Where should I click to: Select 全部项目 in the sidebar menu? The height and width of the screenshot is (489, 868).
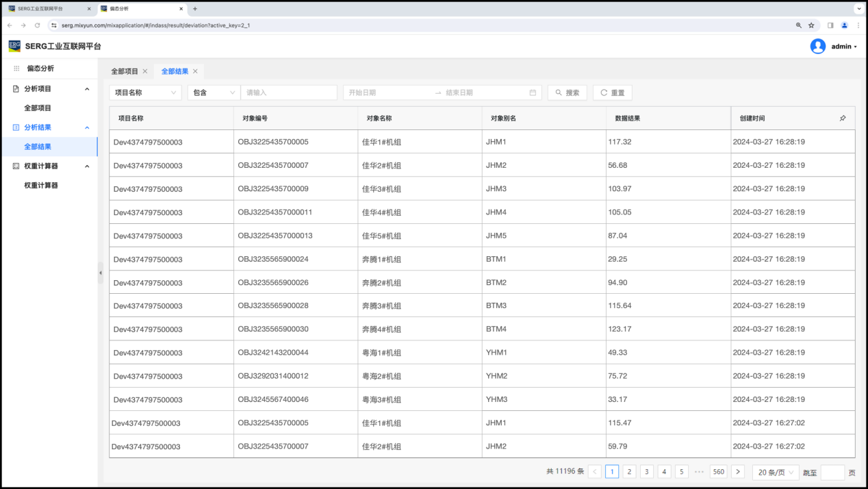pos(38,108)
